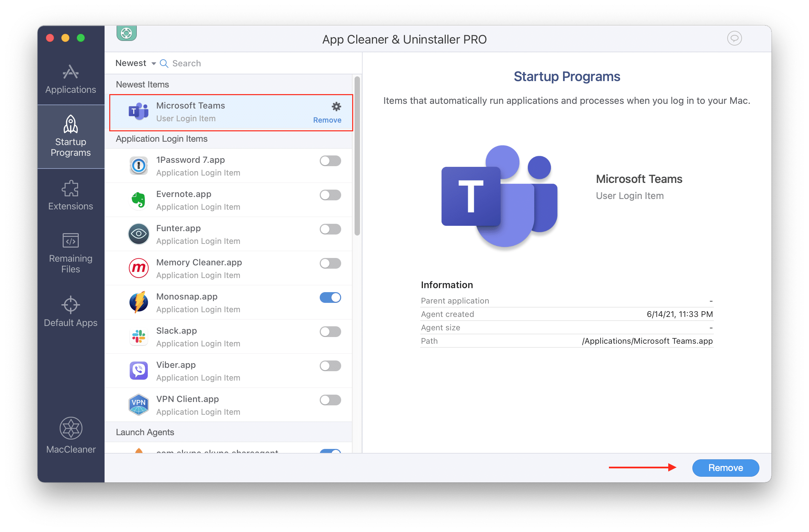
Task: Enable the VPN Client.app login item toggle
Action: coord(330,400)
